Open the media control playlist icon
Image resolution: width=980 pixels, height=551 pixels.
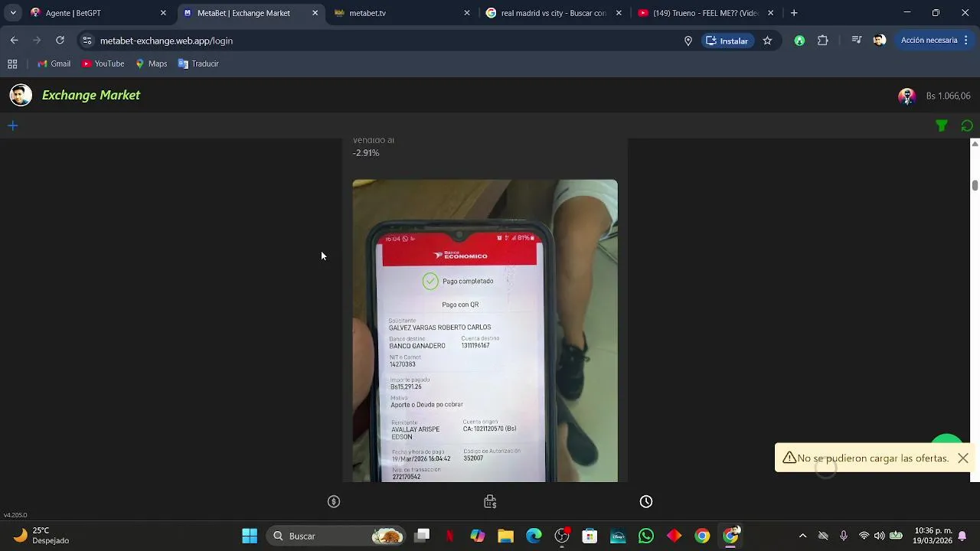[857, 41]
